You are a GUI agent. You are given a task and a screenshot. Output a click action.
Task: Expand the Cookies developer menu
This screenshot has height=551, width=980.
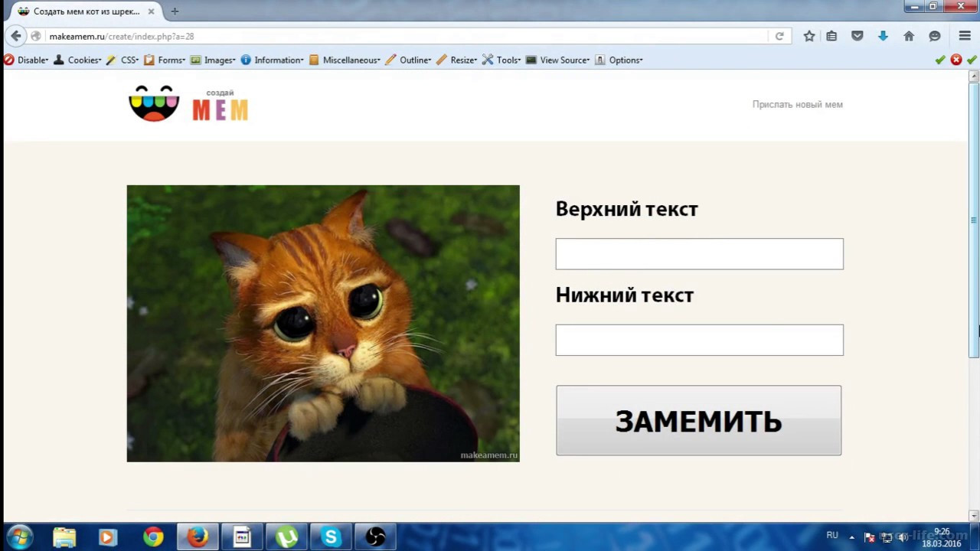[77, 60]
